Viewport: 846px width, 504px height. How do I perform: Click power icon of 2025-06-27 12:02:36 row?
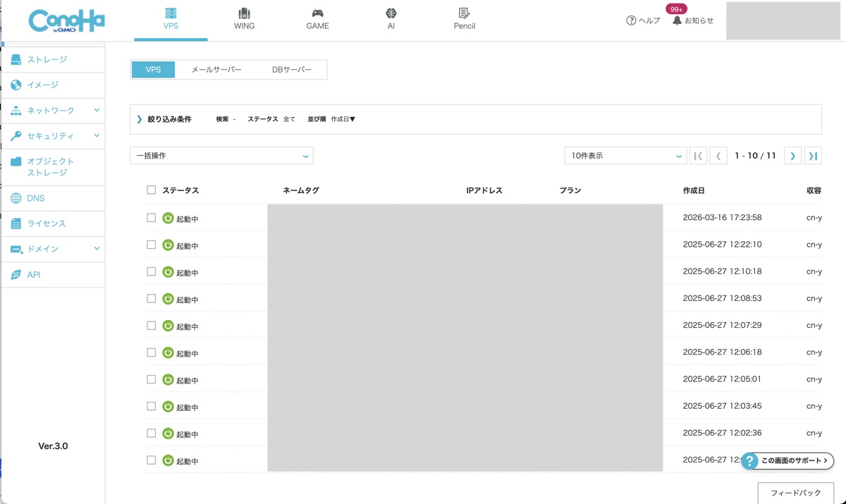168,434
